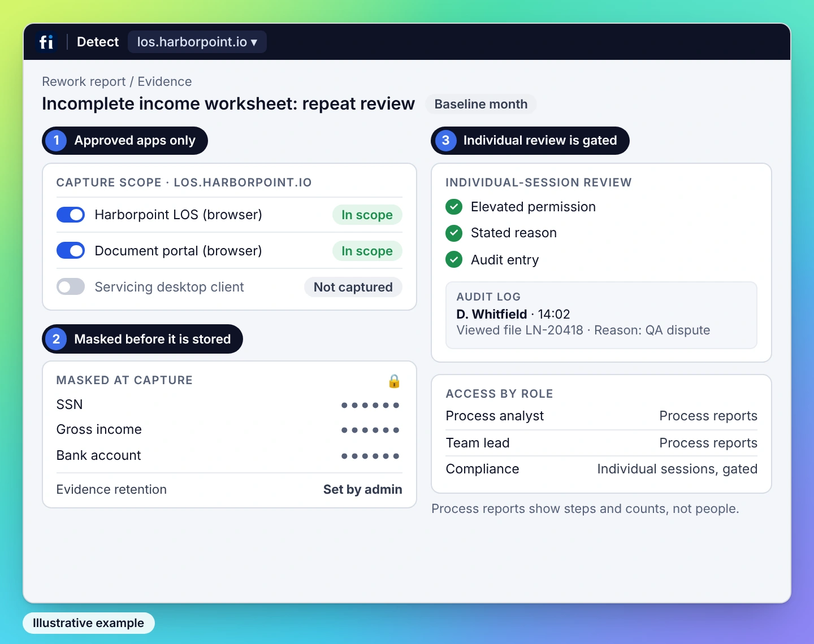Open the Rework report breadcrumb
The width and height of the screenshot is (814, 644).
pyautogui.click(x=84, y=81)
